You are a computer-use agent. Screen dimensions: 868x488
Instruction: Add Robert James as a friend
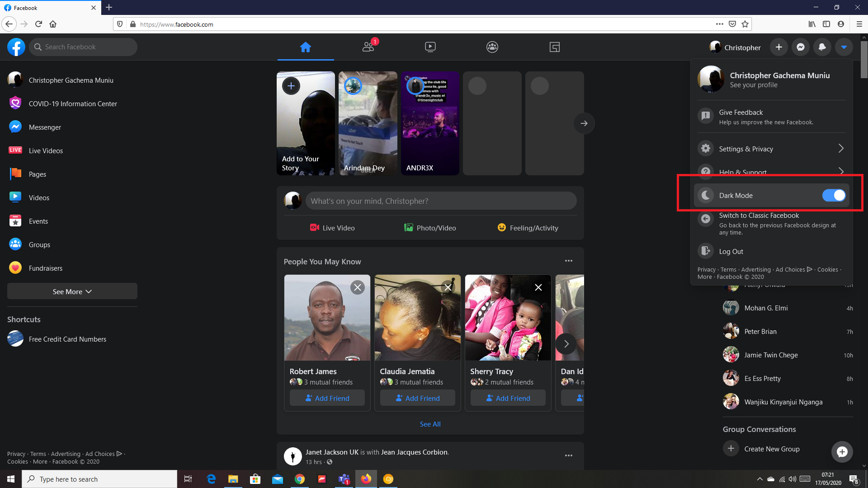[327, 398]
